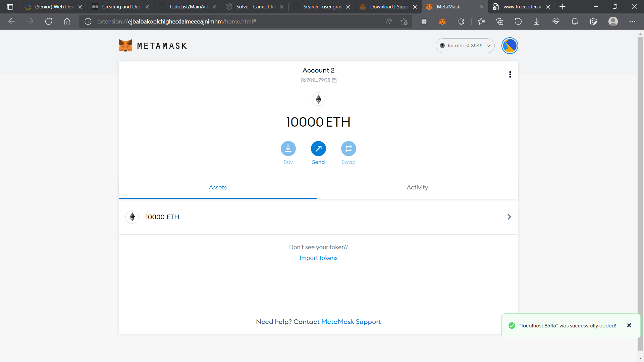Click the 10000 ETH balance text
The height and width of the screenshot is (362, 644).
pyautogui.click(x=318, y=122)
